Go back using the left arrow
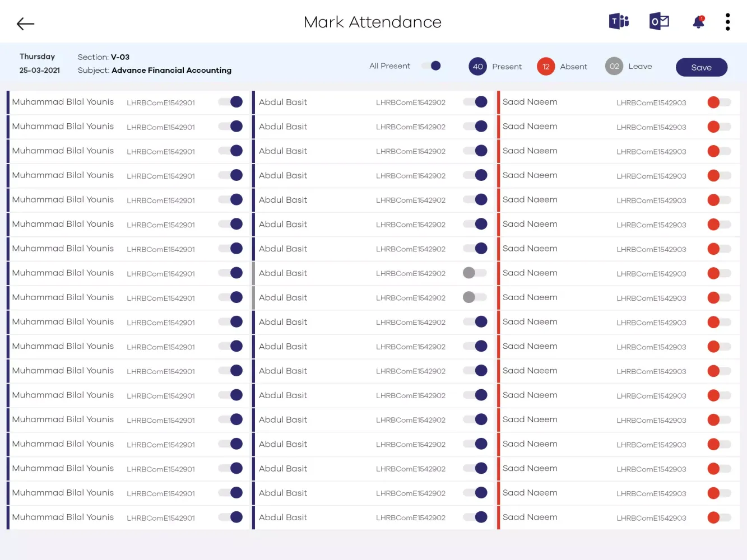This screenshot has width=747, height=560. pyautogui.click(x=26, y=24)
